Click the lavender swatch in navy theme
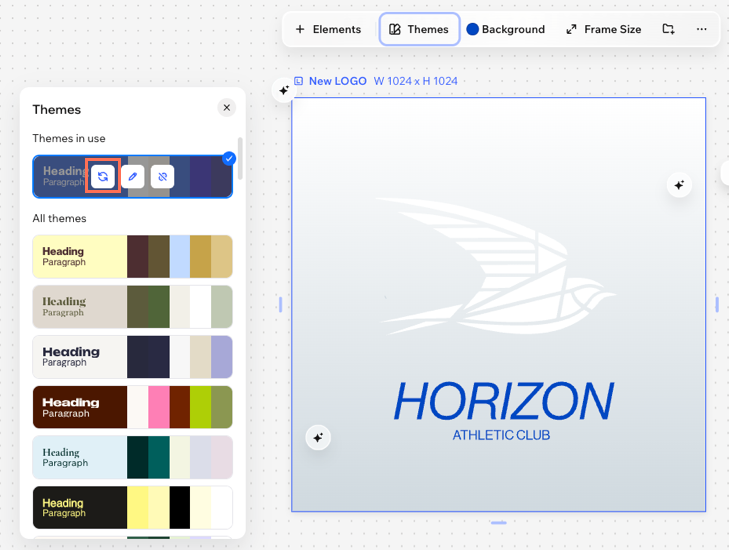Viewport: 729px width, 550px height. click(x=222, y=357)
